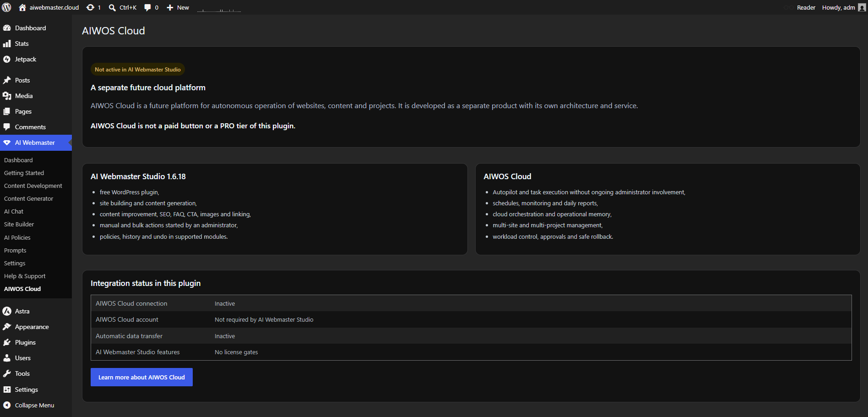Click Not required by AI Webmaster Studio value

(x=264, y=319)
